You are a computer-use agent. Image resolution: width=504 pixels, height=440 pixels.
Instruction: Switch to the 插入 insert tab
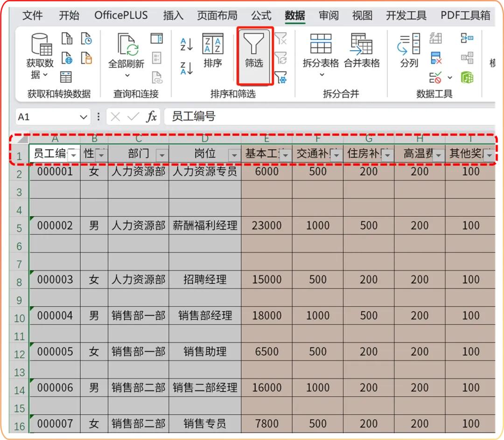point(173,15)
